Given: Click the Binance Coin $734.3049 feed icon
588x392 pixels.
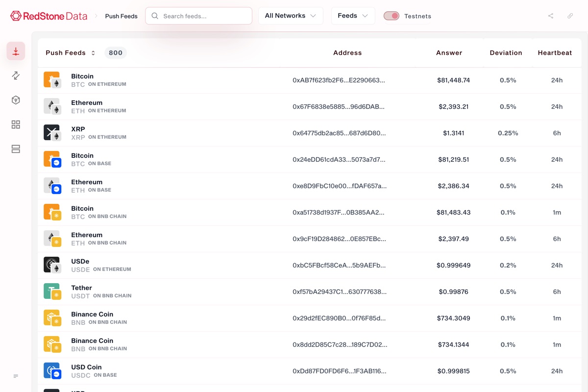Looking at the screenshot, I should tap(52, 318).
